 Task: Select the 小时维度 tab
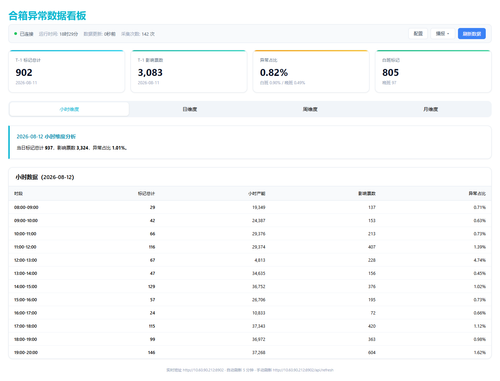coord(69,109)
